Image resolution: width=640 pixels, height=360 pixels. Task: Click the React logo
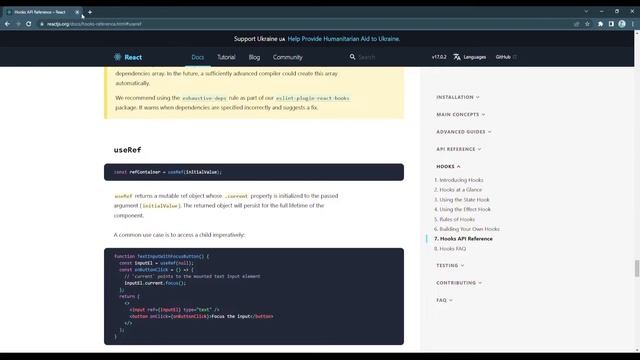pyautogui.click(x=128, y=57)
